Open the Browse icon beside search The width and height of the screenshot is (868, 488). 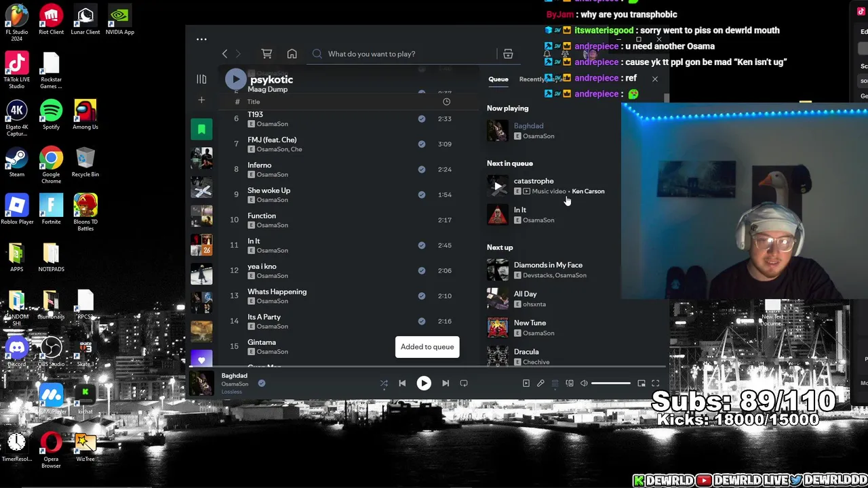point(508,54)
